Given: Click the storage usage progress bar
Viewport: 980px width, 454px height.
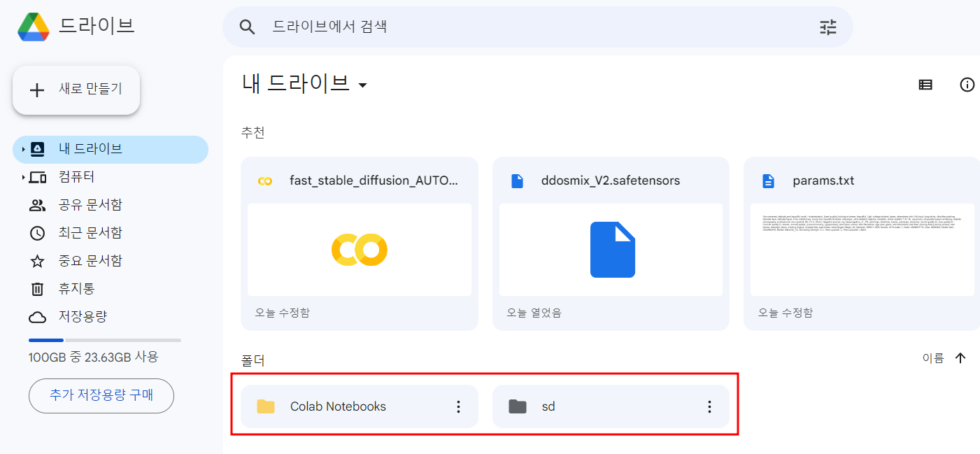Looking at the screenshot, I should tap(105, 341).
